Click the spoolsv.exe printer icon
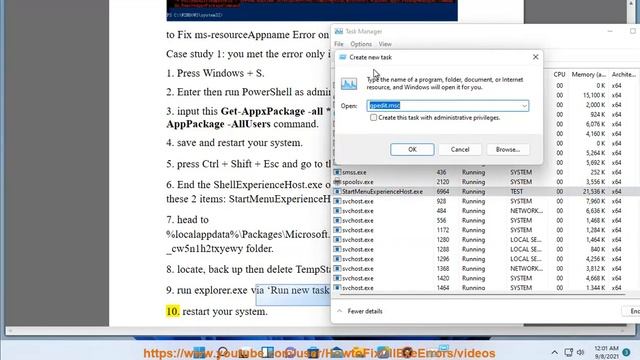Screen dimensions: 640x360 [337, 182]
